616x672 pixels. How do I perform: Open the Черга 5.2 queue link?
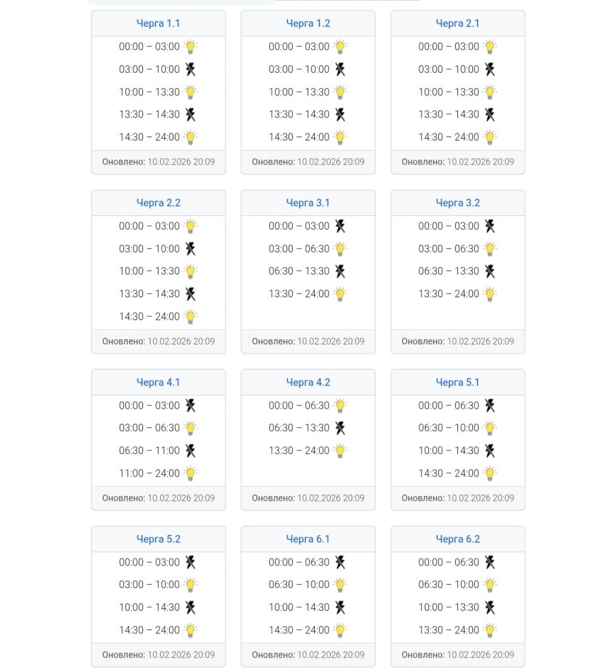tap(158, 539)
